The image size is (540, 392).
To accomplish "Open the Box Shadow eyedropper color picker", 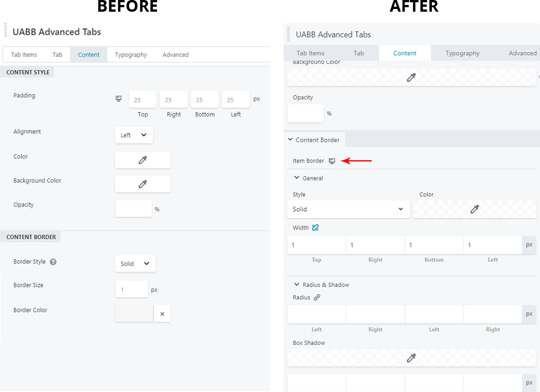I will coord(411,358).
